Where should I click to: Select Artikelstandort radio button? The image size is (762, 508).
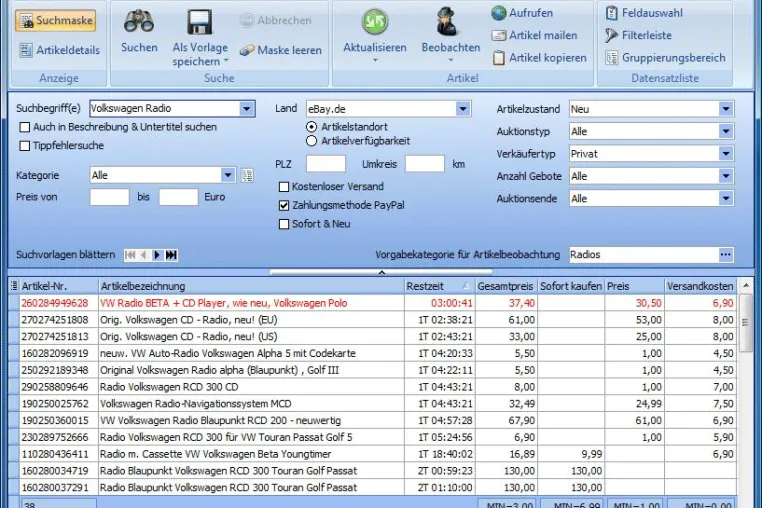tap(312, 127)
